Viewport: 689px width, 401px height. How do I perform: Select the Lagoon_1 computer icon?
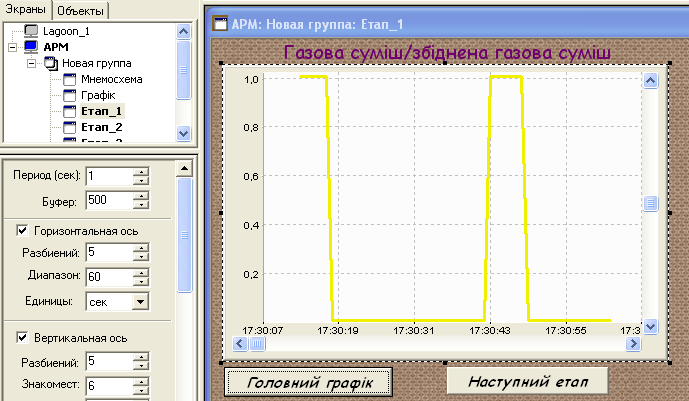point(31,31)
